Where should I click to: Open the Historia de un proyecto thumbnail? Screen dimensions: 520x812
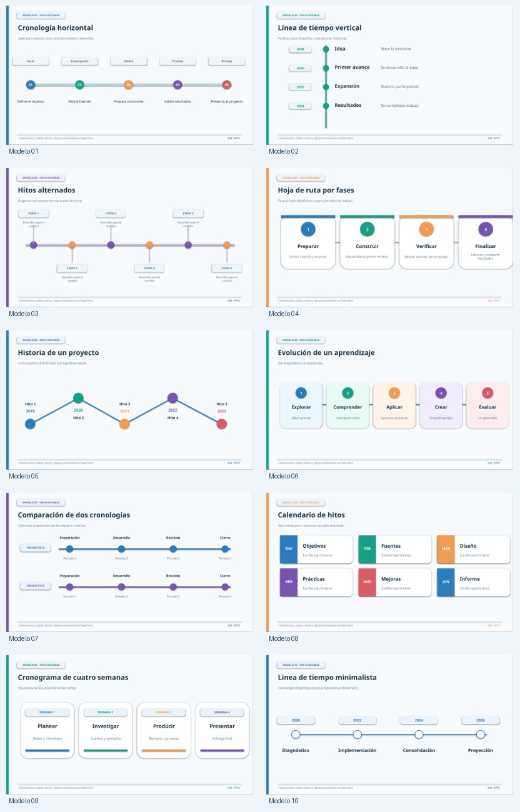pos(129,400)
